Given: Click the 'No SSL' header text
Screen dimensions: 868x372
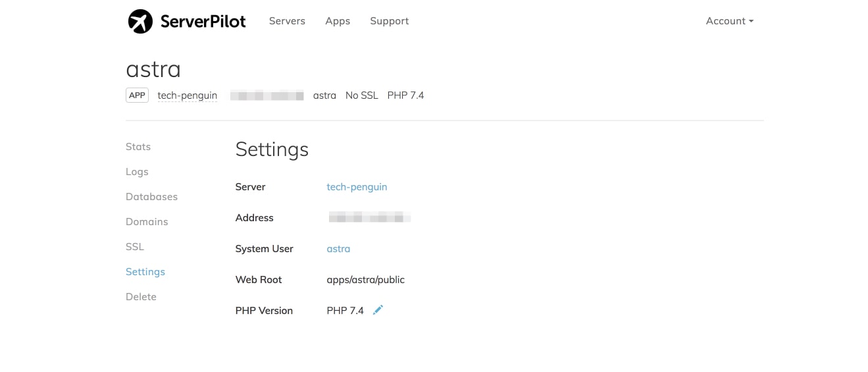Looking at the screenshot, I should 362,95.
